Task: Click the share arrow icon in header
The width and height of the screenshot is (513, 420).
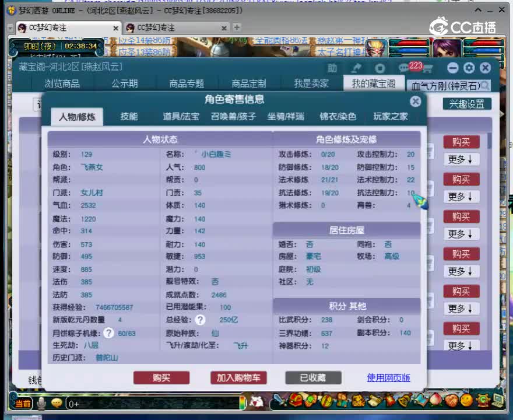Action: [x=356, y=68]
